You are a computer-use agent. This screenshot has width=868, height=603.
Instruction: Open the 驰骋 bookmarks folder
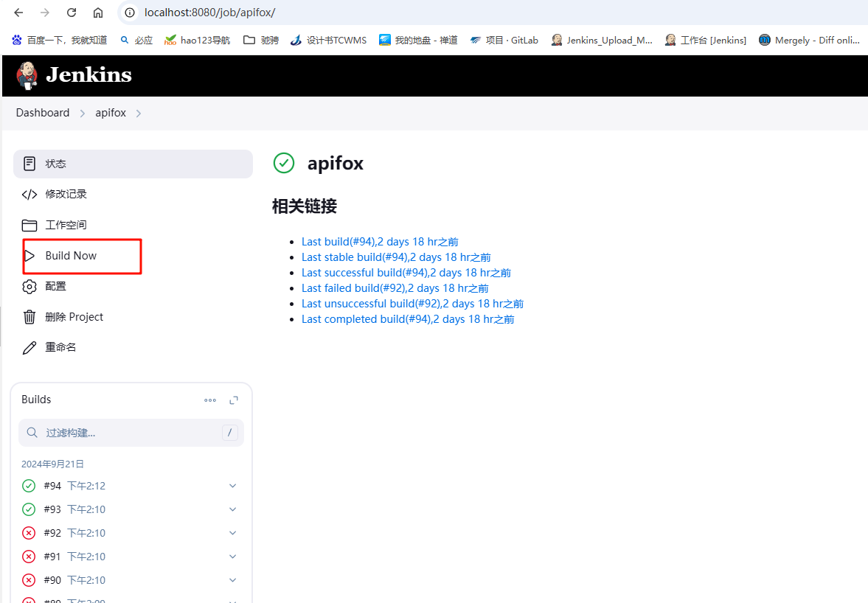261,40
